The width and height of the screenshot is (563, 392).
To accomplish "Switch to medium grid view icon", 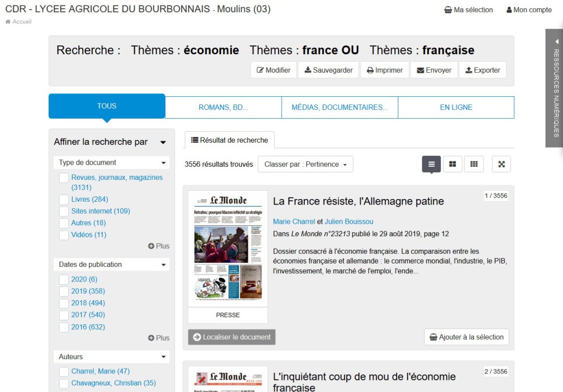I will pos(452,164).
